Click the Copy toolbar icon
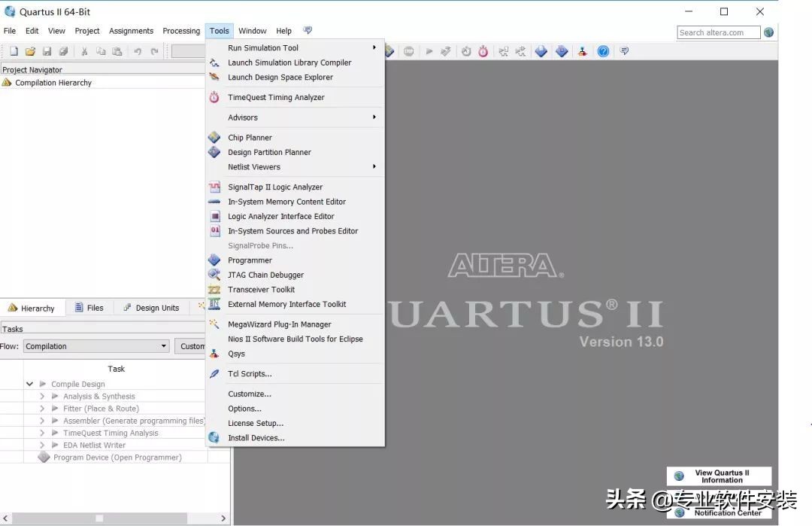This screenshot has width=812, height=526. pos(101,51)
